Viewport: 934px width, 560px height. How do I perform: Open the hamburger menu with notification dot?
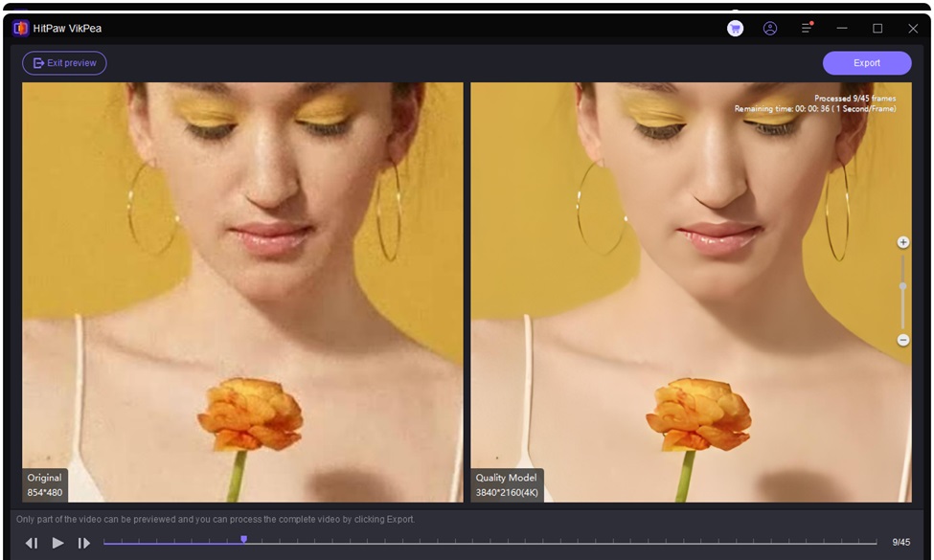807,29
